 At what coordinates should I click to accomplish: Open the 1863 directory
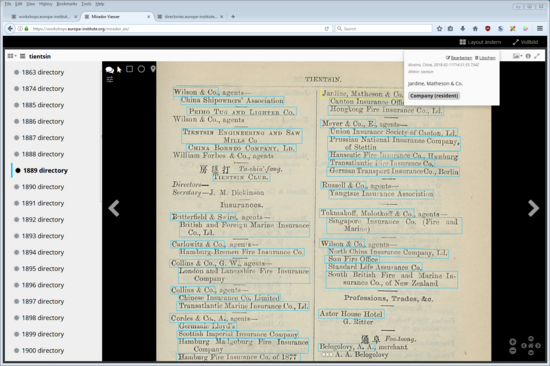point(43,72)
